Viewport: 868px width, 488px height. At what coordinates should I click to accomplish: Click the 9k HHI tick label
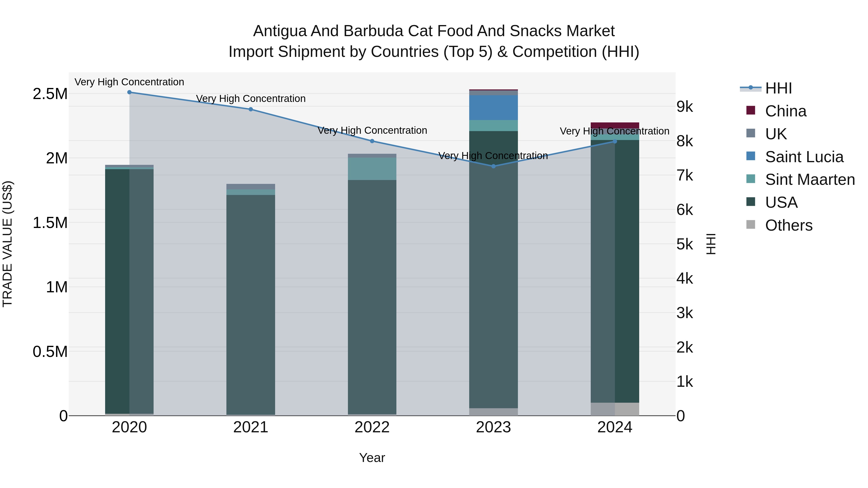point(685,107)
